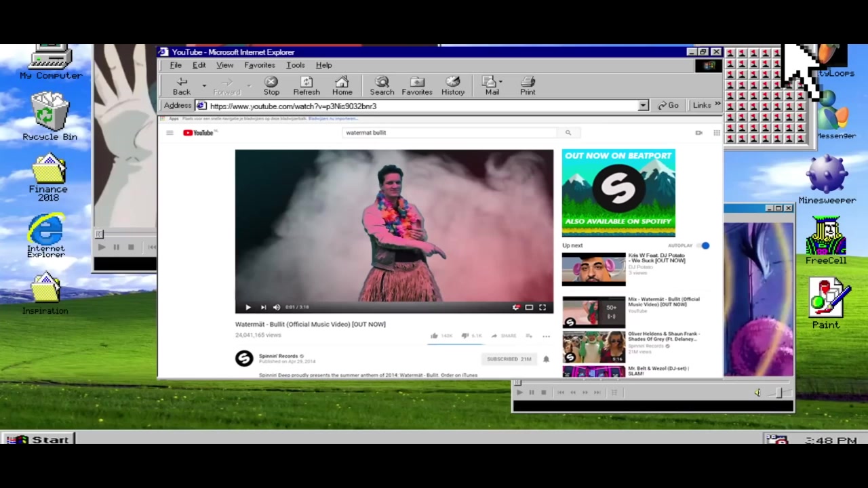Open the Kris W Feat. DJ Potato video thumbnail
The image size is (868, 488).
coord(594,269)
